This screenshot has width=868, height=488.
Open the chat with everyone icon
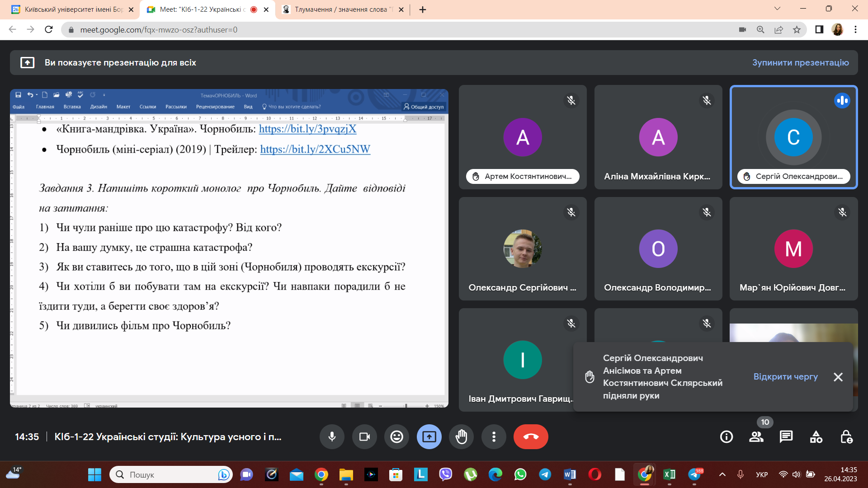pyautogui.click(x=786, y=436)
